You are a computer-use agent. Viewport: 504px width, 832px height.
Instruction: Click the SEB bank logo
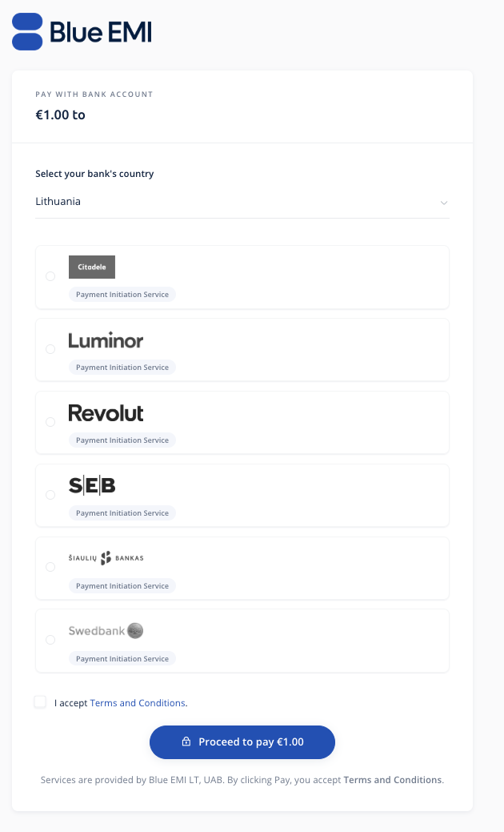tap(92, 485)
